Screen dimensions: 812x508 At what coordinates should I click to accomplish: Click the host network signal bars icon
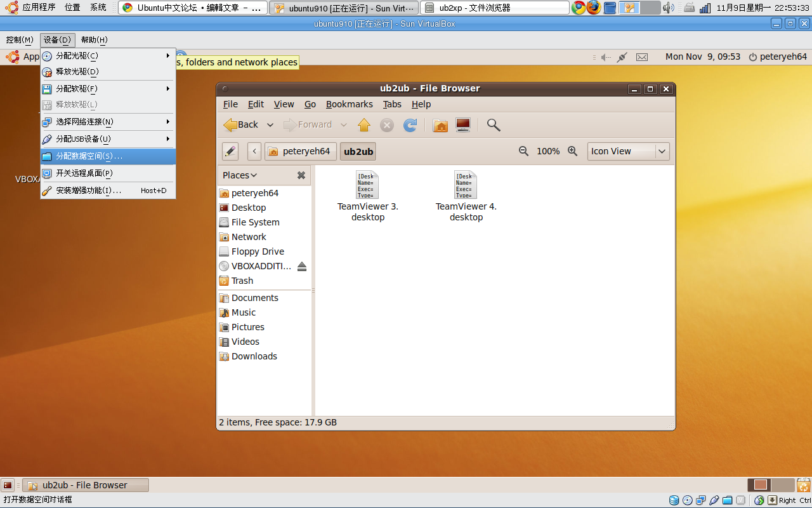pyautogui.click(x=705, y=8)
